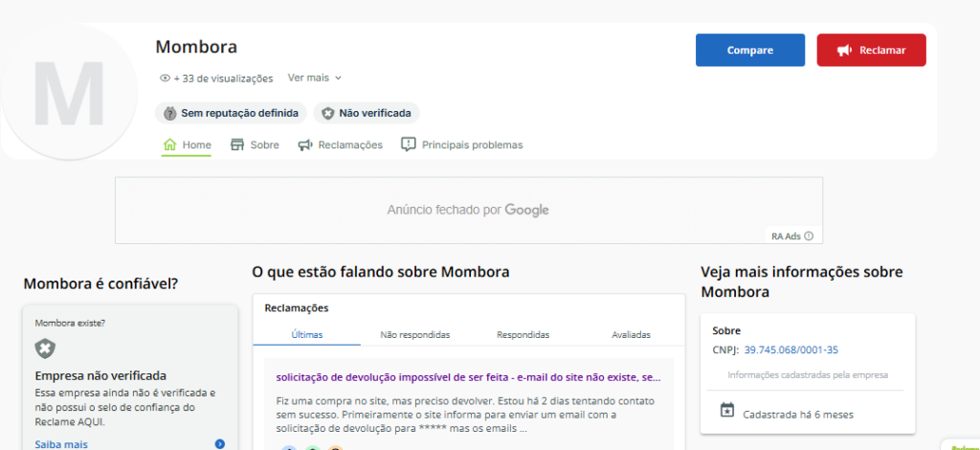Switch to the Sobre tab
980x450 pixels.
[255, 145]
